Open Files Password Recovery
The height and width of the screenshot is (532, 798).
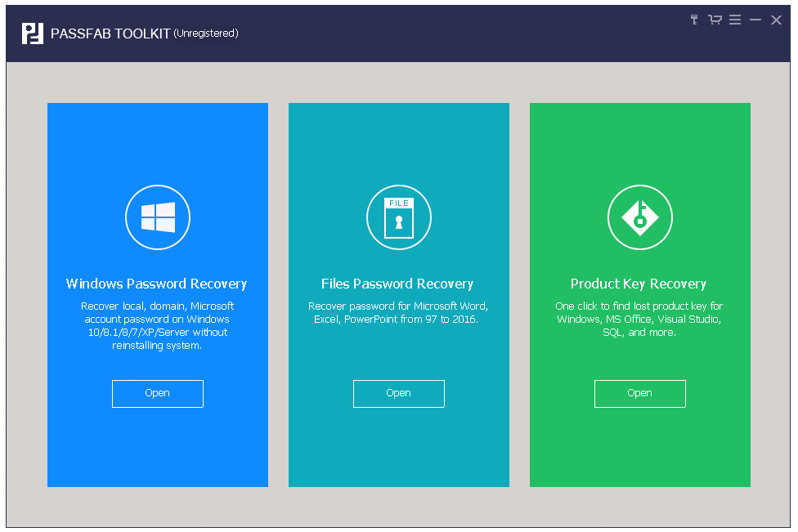pos(398,393)
